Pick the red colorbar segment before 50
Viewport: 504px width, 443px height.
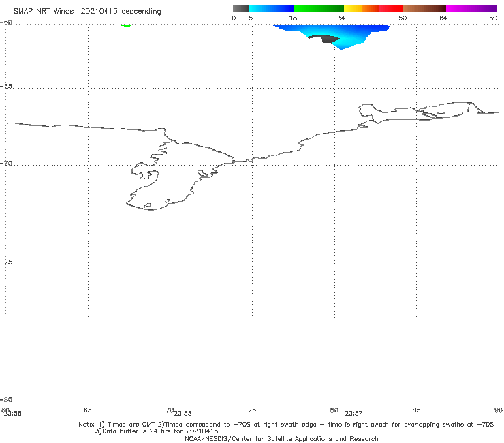pyautogui.click(x=391, y=8)
